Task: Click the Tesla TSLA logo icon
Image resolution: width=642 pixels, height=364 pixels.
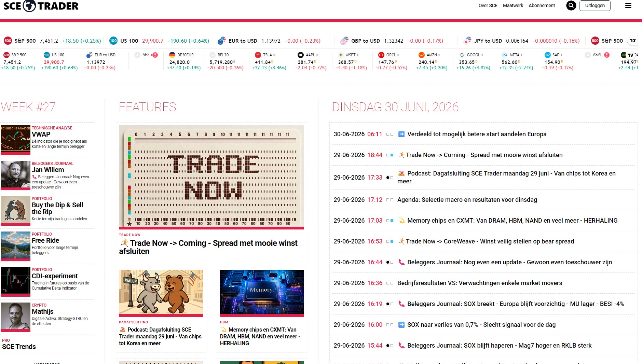Action: [x=258, y=55]
